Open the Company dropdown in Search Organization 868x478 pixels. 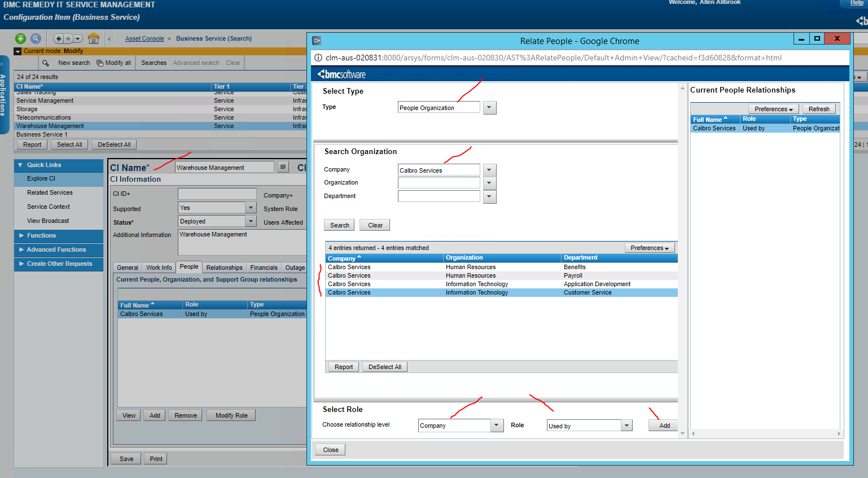(x=489, y=170)
